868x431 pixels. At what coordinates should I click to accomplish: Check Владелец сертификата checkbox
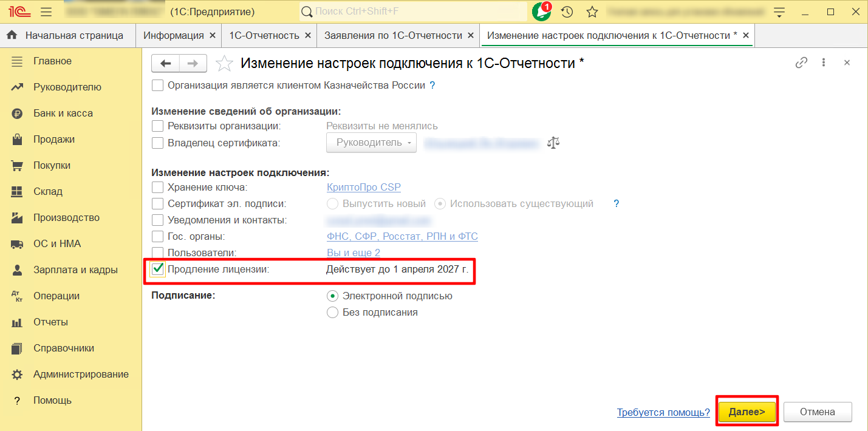(x=158, y=143)
